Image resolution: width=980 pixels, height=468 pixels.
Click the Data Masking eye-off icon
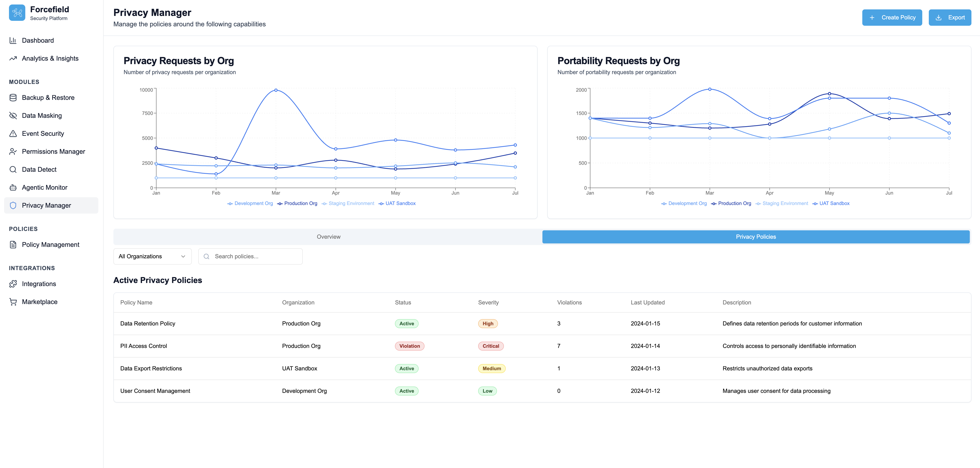(13, 115)
